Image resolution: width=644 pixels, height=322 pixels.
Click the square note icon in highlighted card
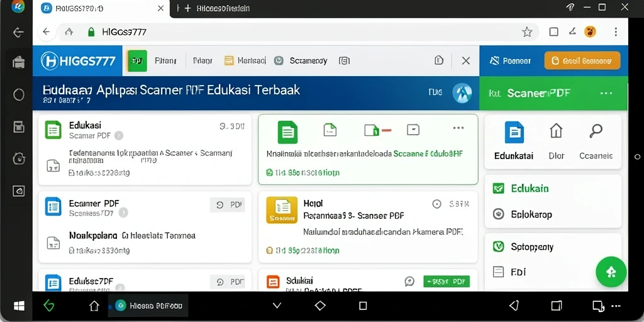click(x=413, y=130)
